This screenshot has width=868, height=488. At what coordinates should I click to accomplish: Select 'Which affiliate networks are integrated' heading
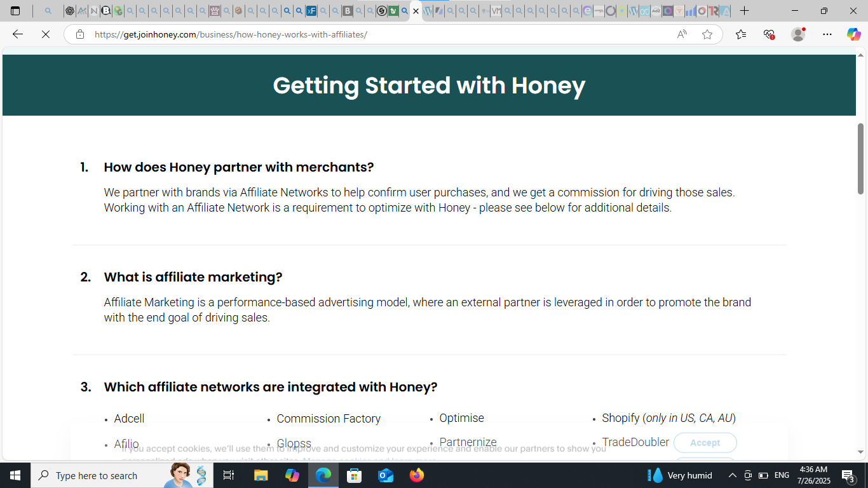click(x=270, y=387)
